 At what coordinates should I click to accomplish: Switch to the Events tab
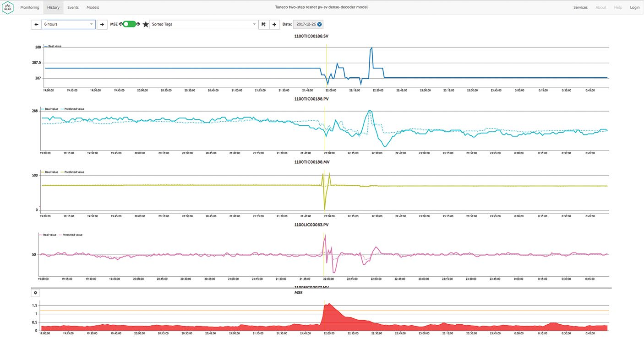coord(73,7)
